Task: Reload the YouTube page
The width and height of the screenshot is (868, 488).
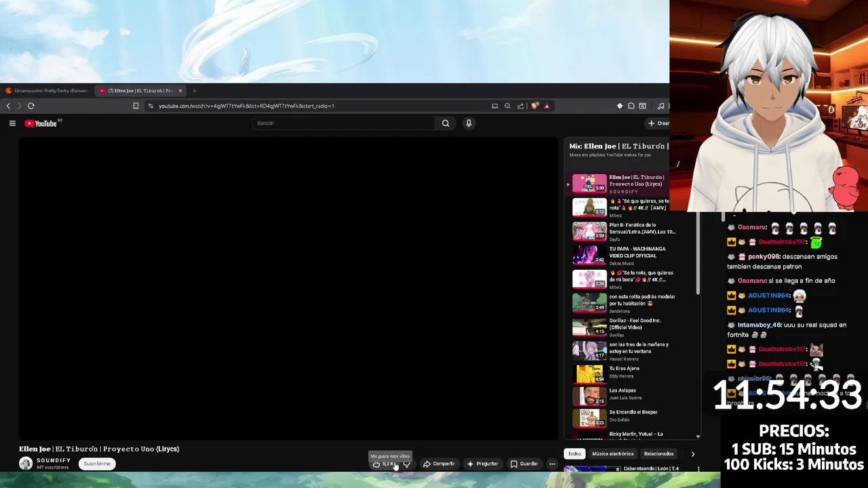Action: point(31,106)
